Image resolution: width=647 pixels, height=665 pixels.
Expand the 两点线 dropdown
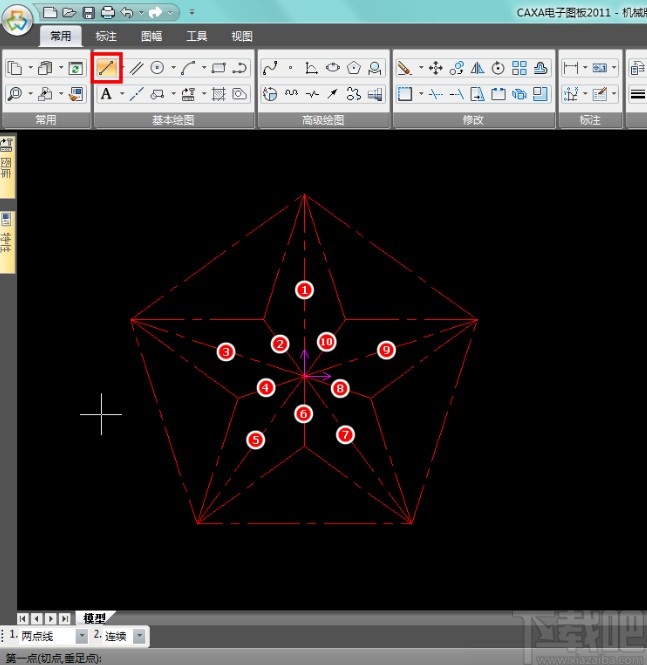[x=81, y=636]
